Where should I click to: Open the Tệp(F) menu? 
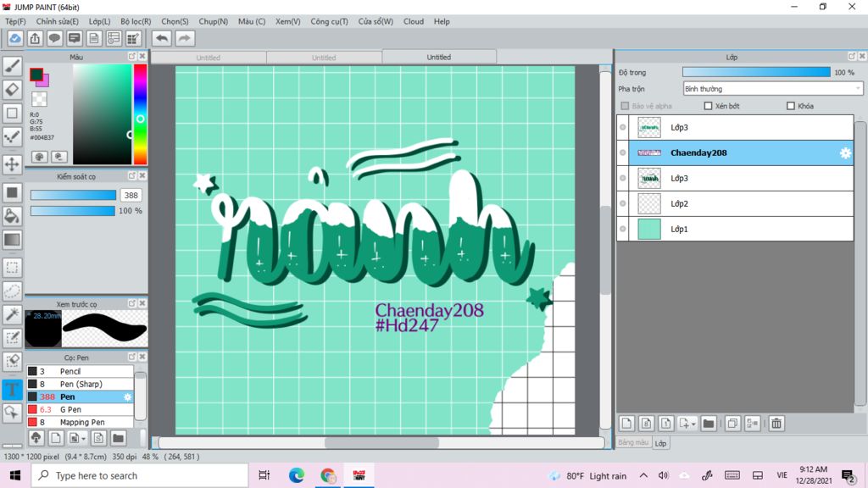[15, 21]
